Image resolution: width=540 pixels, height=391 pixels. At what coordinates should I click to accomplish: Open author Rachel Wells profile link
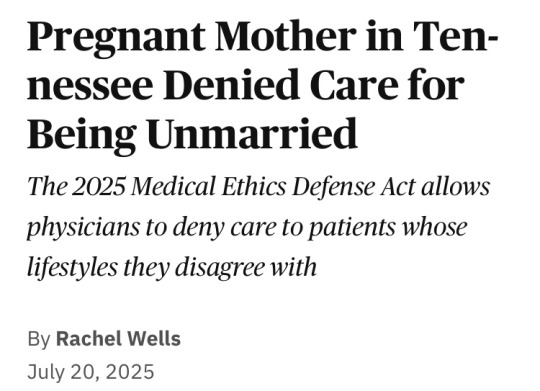pos(118,339)
